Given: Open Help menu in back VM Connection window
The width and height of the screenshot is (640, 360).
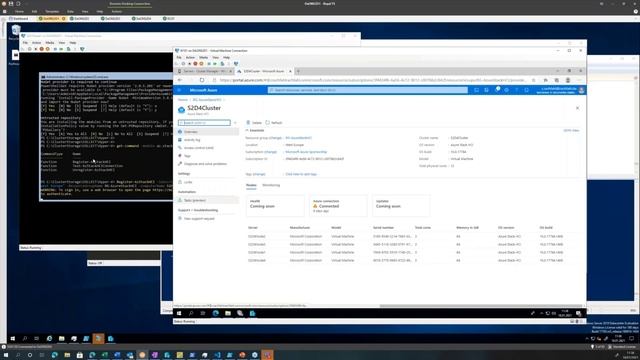Looking at the screenshot, I should pyautogui.click(x=73, y=43).
